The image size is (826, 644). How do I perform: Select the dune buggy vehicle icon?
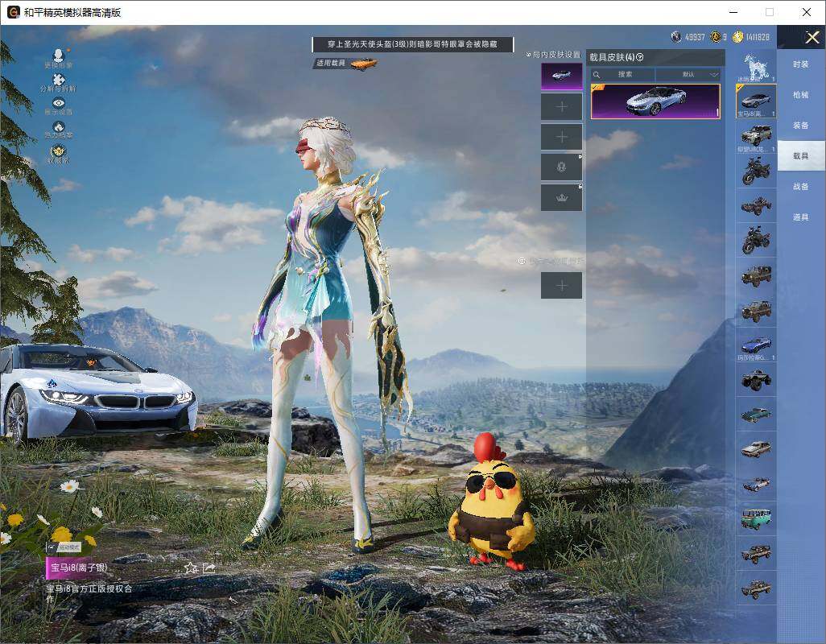pyautogui.click(x=756, y=205)
